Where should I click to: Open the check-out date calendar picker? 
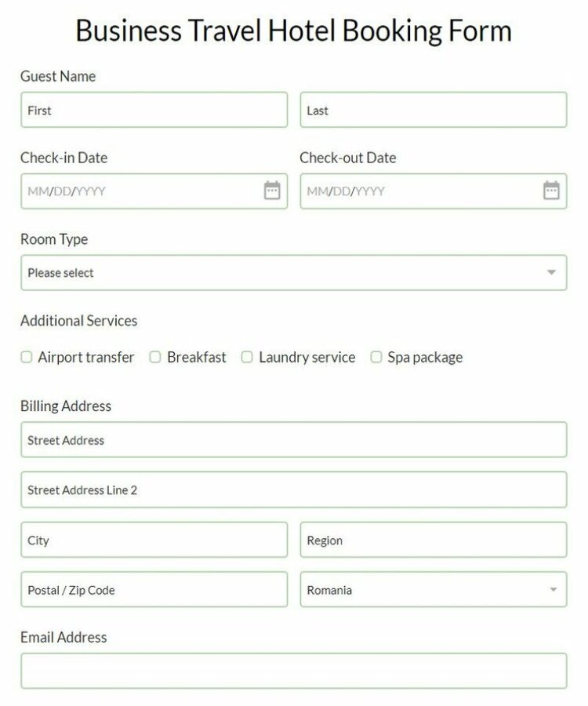[551, 190]
